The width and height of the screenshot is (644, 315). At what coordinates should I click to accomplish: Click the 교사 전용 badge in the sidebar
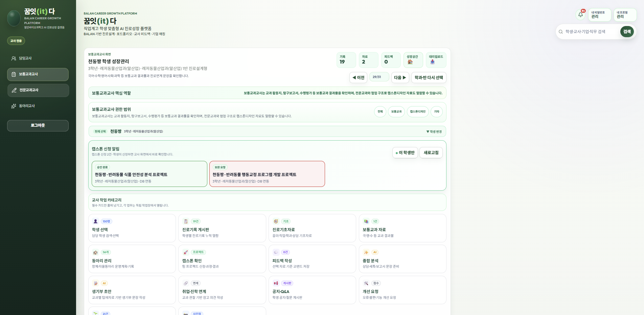click(x=16, y=41)
